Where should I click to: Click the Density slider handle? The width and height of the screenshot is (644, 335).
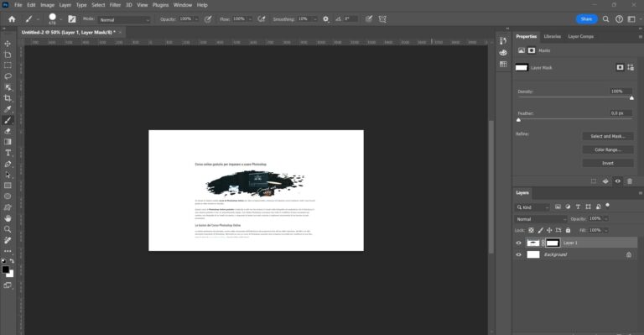pos(631,98)
